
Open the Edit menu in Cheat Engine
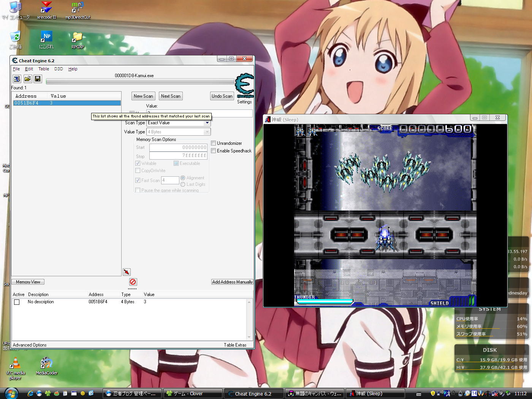(x=29, y=69)
